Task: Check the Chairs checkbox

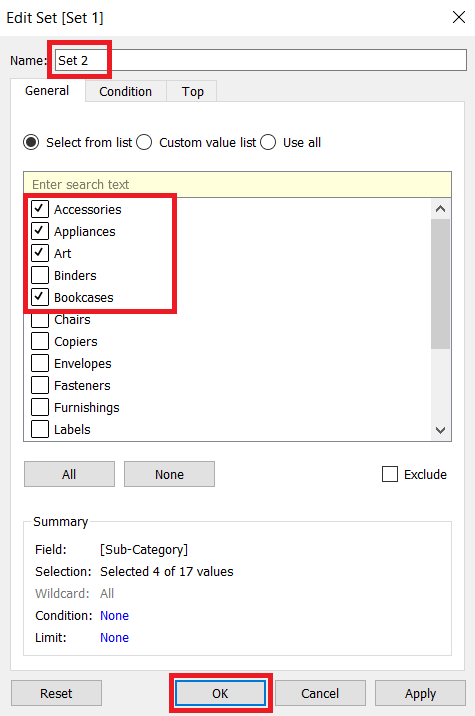Action: click(x=40, y=319)
